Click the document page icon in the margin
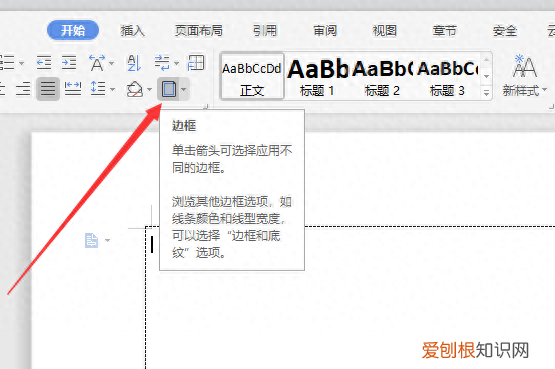The image size is (555, 369). pos(92,241)
